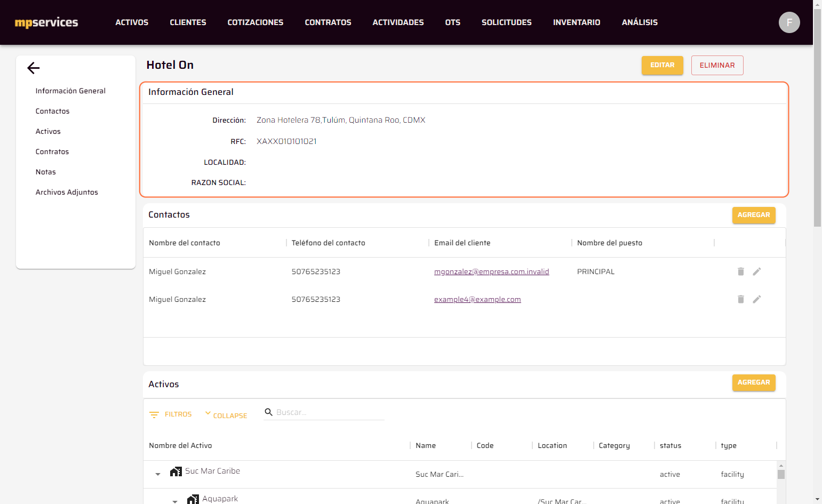Click the page vertical scrollbar thumb

click(817, 117)
